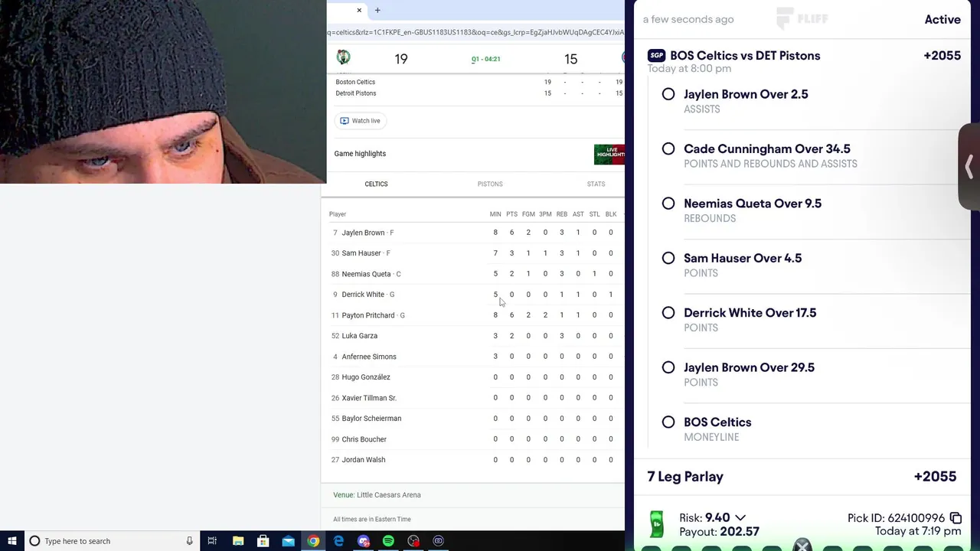Click the Windows taskbar search box

pos(113,541)
